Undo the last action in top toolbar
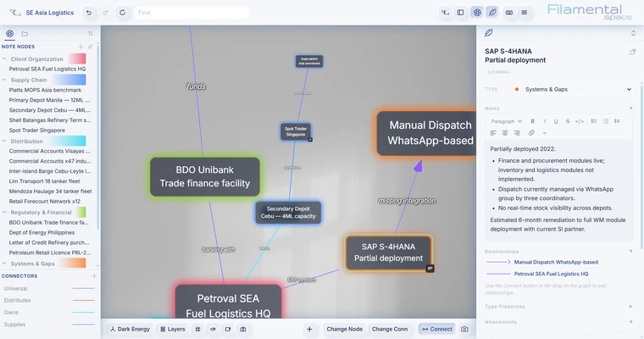The image size is (644, 339). [x=89, y=13]
